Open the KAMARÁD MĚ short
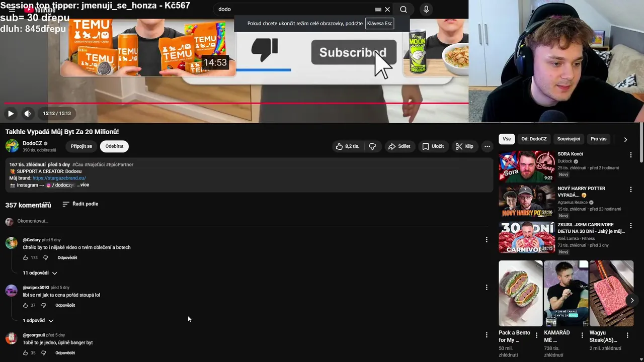644x362 pixels. [566, 293]
